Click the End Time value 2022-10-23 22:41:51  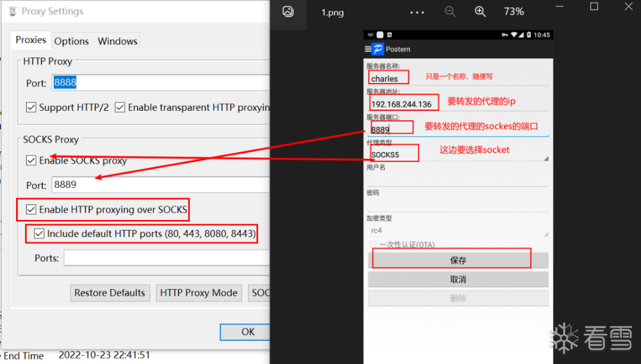[104, 355]
